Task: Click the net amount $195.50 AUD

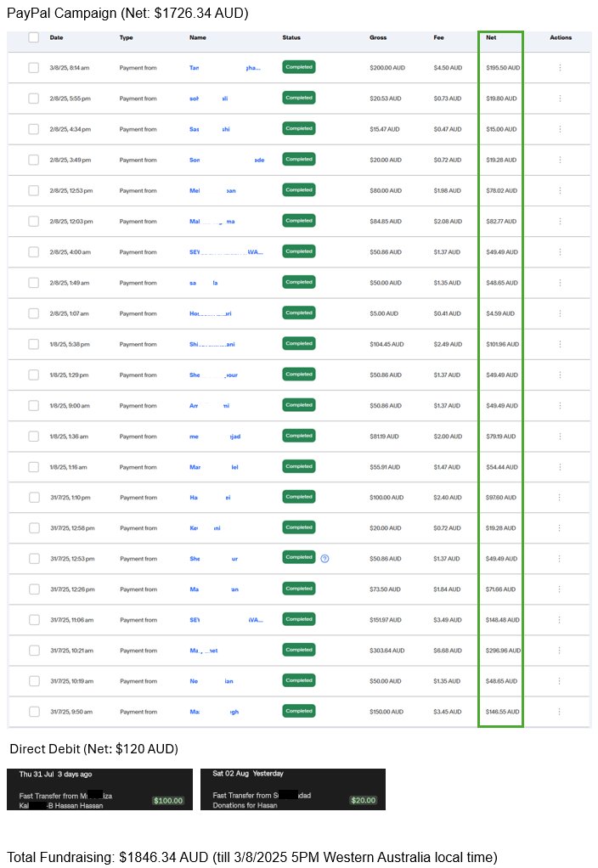Action: tap(503, 68)
